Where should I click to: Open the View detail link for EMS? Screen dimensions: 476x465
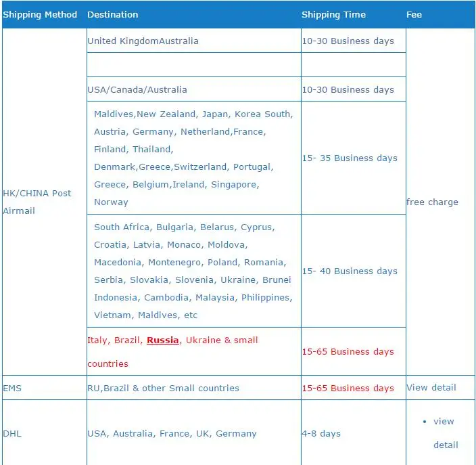(431, 387)
